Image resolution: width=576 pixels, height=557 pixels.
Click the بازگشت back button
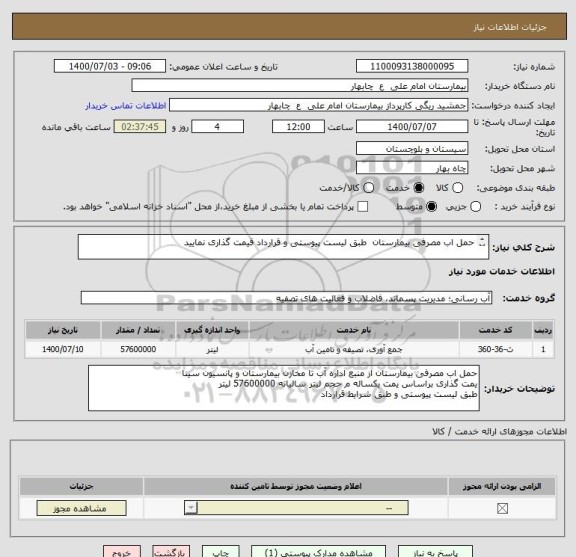171,551
